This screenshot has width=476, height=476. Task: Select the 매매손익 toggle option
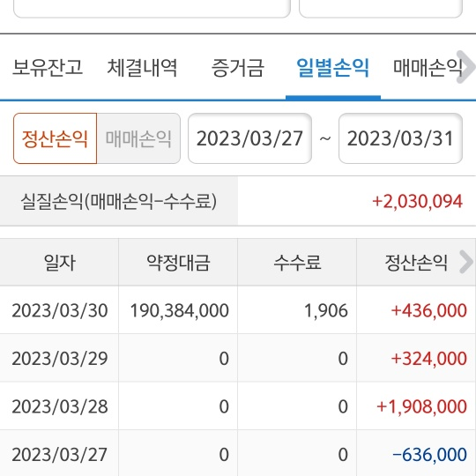point(138,138)
